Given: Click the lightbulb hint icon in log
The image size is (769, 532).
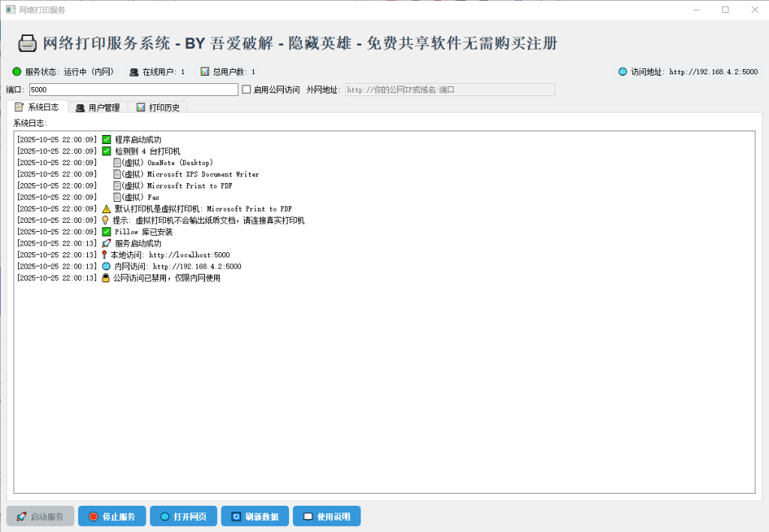Looking at the screenshot, I should [105, 220].
